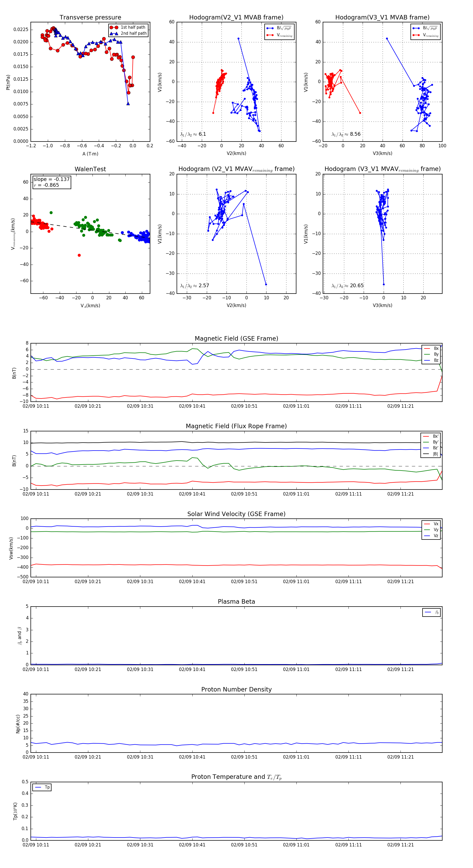Click the "slope = -0.137" annotation
Image resolution: width=473 pixels, height=868 pixels.
pos(52,179)
